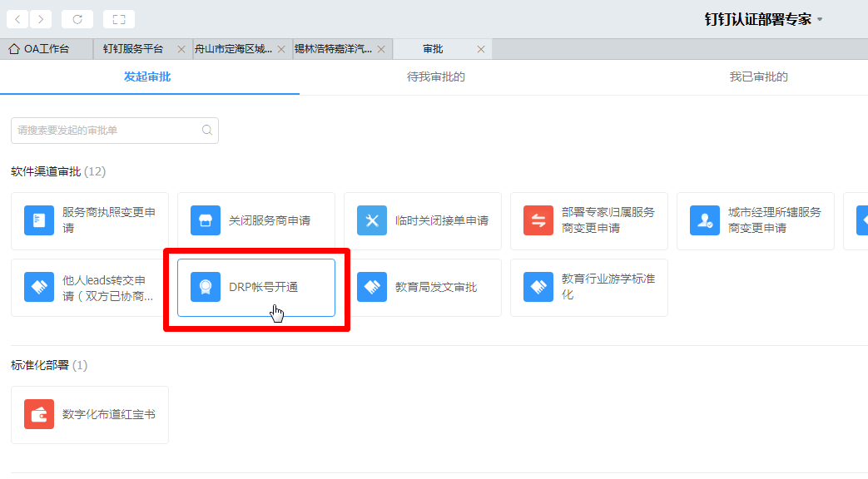Screen dimensions: 868x479
Task: Open 临时关闭接单申请 approval form
Action: click(x=423, y=221)
